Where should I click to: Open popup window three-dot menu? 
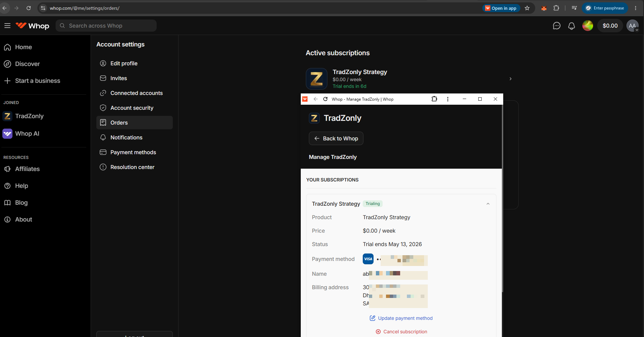click(448, 99)
